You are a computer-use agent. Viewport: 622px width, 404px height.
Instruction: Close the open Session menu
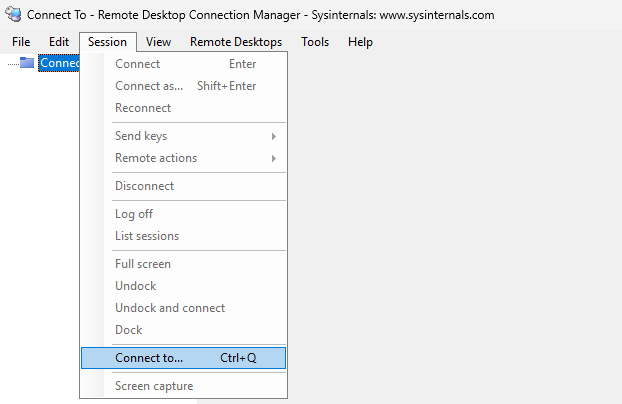point(107,42)
